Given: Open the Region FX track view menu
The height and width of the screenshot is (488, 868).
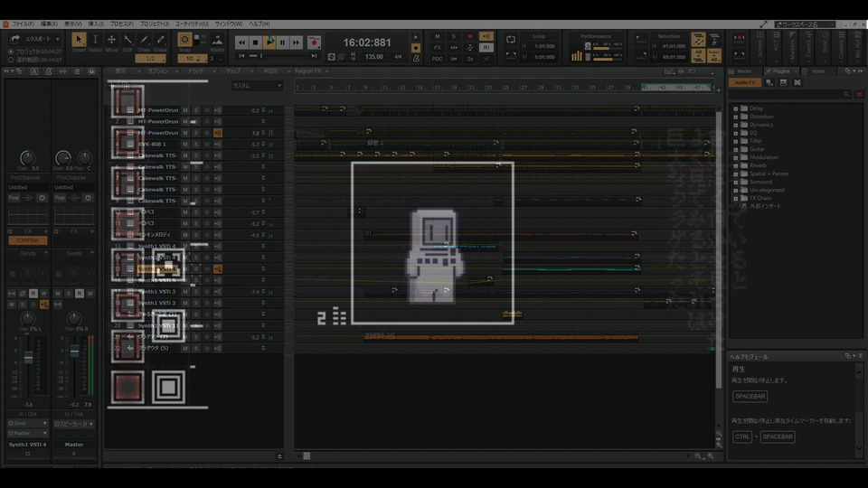Looking at the screenshot, I should pos(311,71).
